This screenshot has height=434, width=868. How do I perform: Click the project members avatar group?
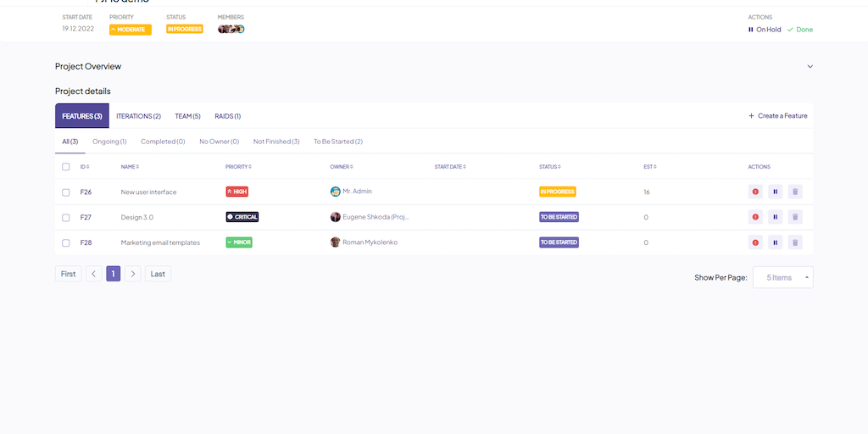(x=231, y=30)
